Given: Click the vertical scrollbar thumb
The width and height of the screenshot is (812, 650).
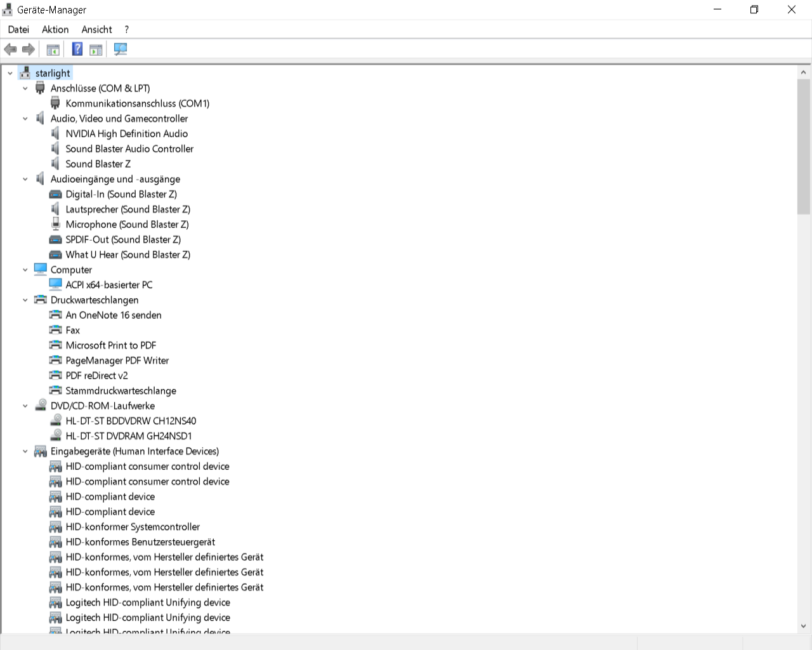Looking at the screenshot, I should coord(804,147).
